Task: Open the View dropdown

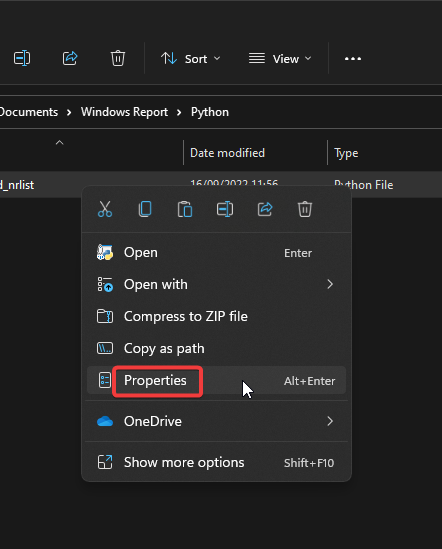Action: 280,59
